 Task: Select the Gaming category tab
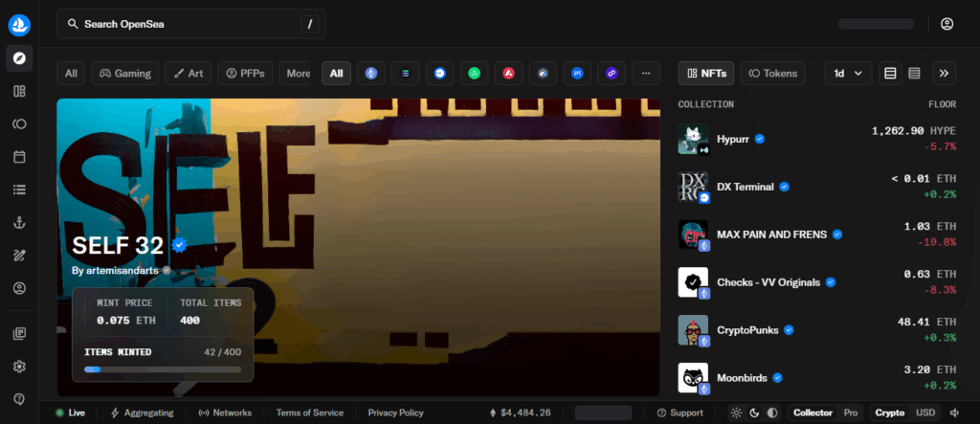(x=124, y=73)
